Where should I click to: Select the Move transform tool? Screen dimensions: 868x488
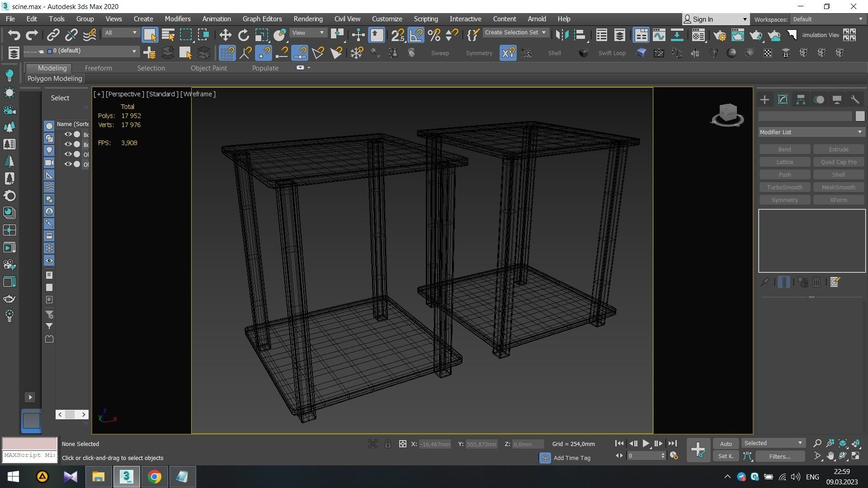pos(225,35)
